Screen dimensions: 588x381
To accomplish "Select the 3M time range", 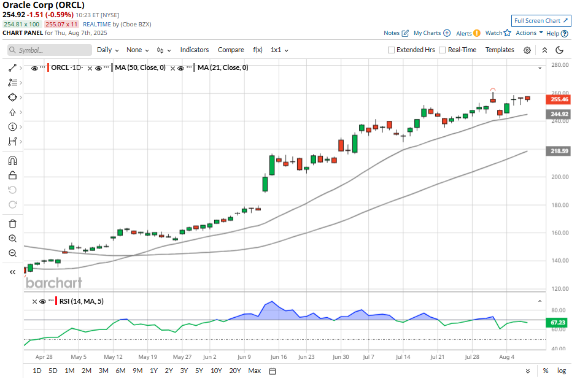I will click(x=104, y=371).
